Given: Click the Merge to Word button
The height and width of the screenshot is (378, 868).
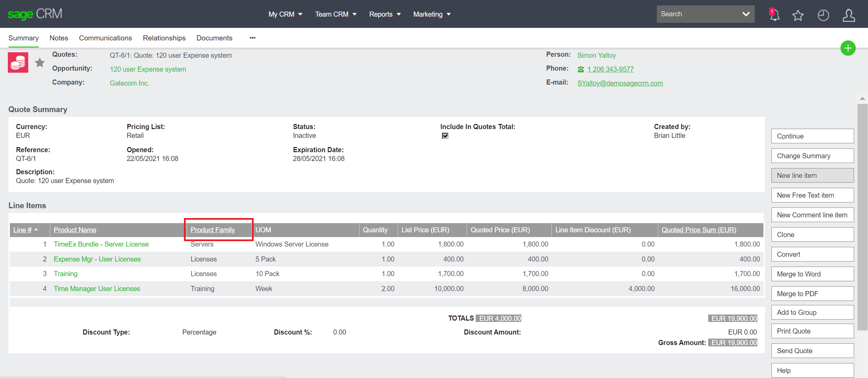Looking at the screenshot, I should tap(812, 274).
